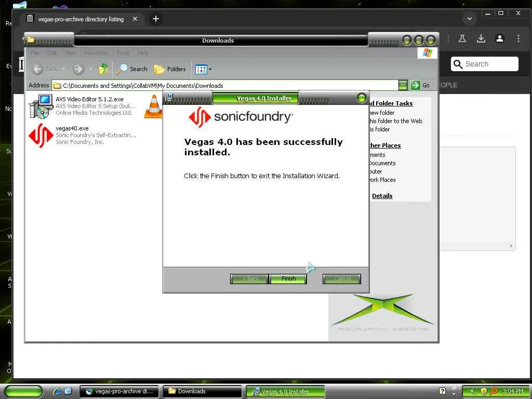
Task: Select the vegas40.exe file icon
Action: (x=41, y=136)
